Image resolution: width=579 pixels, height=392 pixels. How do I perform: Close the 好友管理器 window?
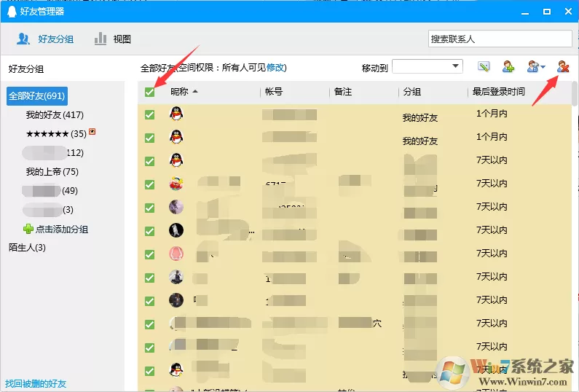[x=568, y=12]
